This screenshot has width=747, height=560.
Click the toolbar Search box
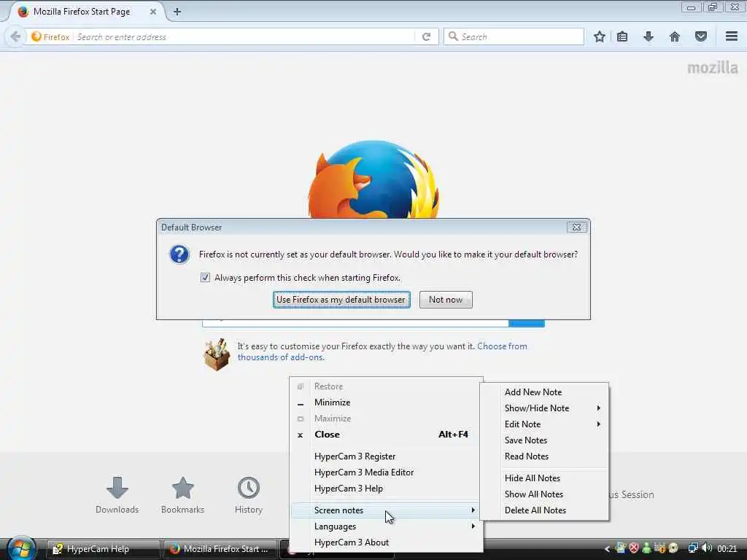click(x=514, y=36)
